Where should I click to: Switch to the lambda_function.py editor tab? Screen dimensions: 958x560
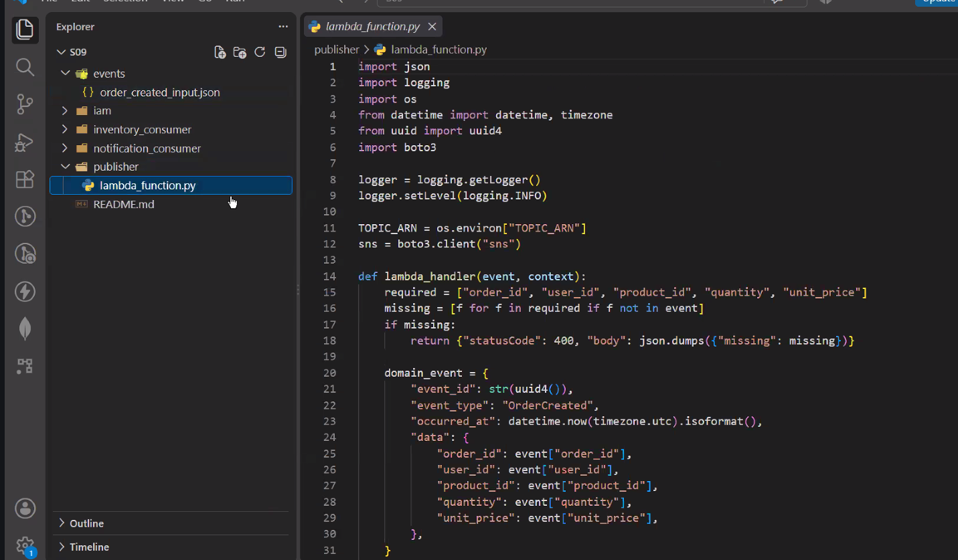coord(372,27)
